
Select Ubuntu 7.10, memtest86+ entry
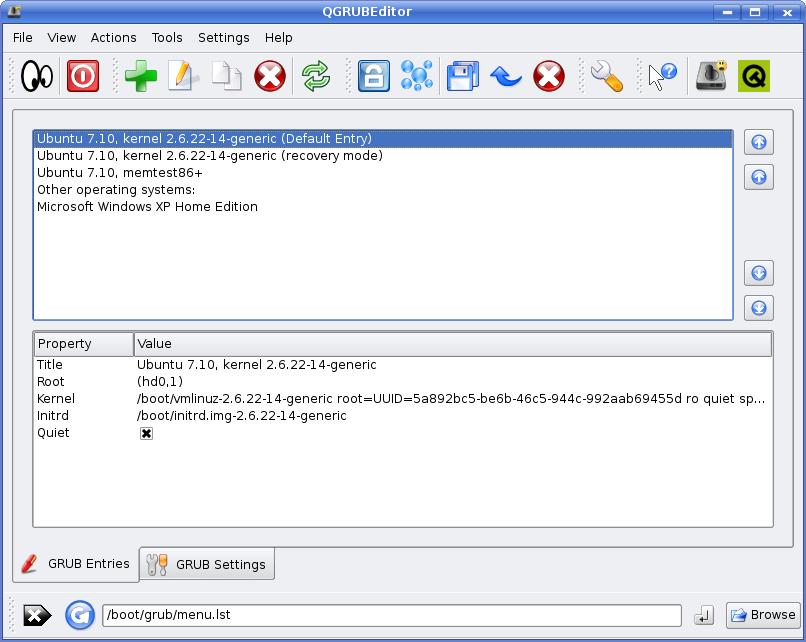point(383,173)
